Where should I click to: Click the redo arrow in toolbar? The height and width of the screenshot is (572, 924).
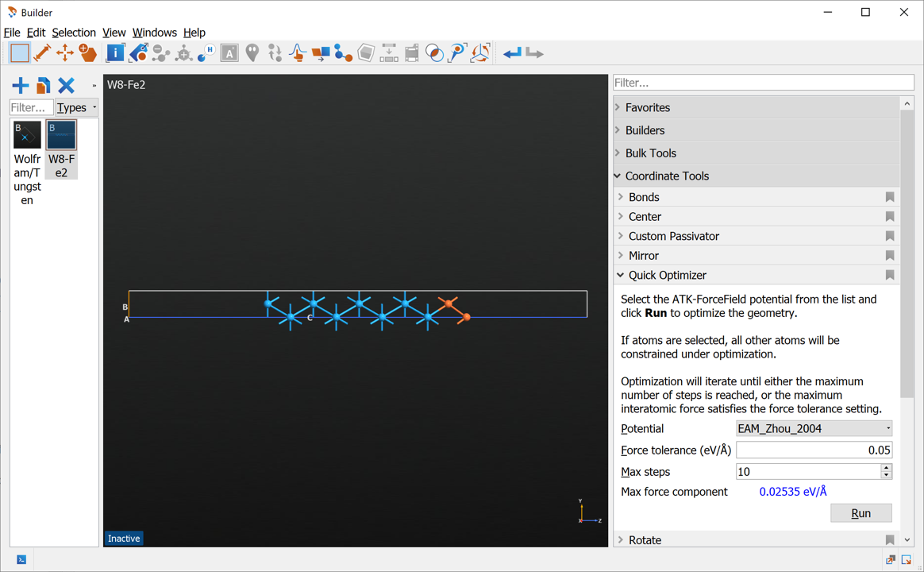[x=535, y=53]
